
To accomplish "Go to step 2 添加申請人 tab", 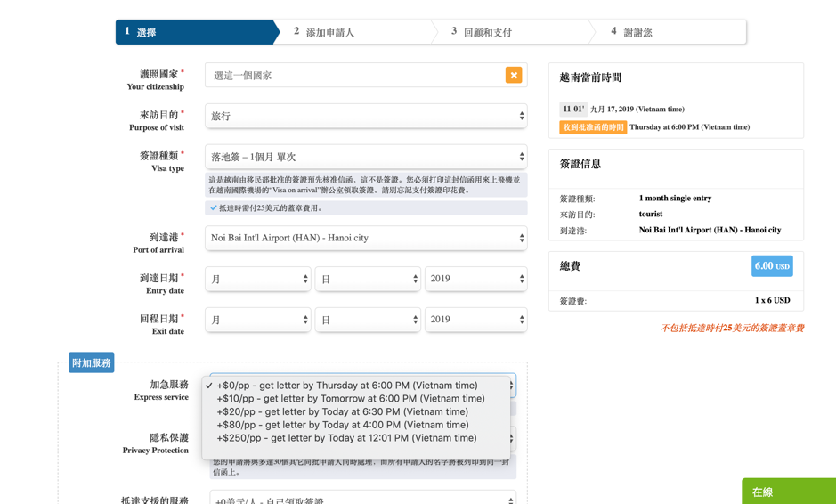I will coord(329,32).
